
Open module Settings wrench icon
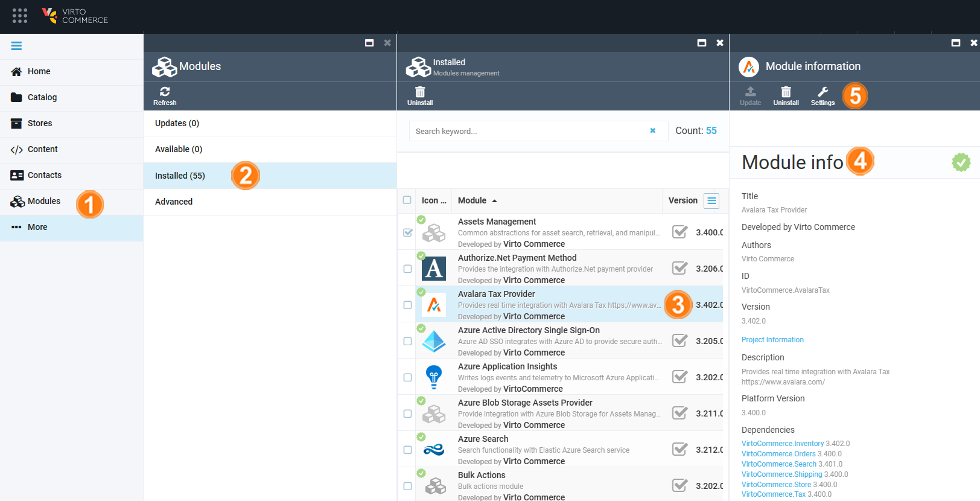click(822, 96)
